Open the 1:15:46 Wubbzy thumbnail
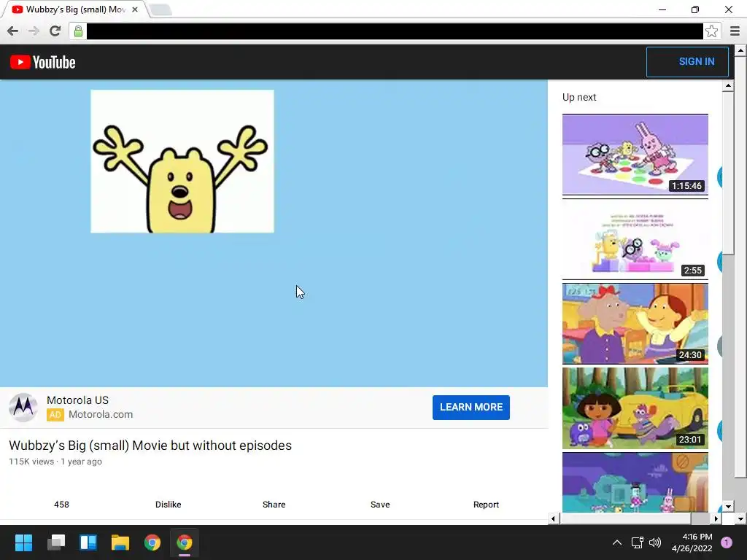This screenshot has height=560, width=747. click(x=635, y=155)
